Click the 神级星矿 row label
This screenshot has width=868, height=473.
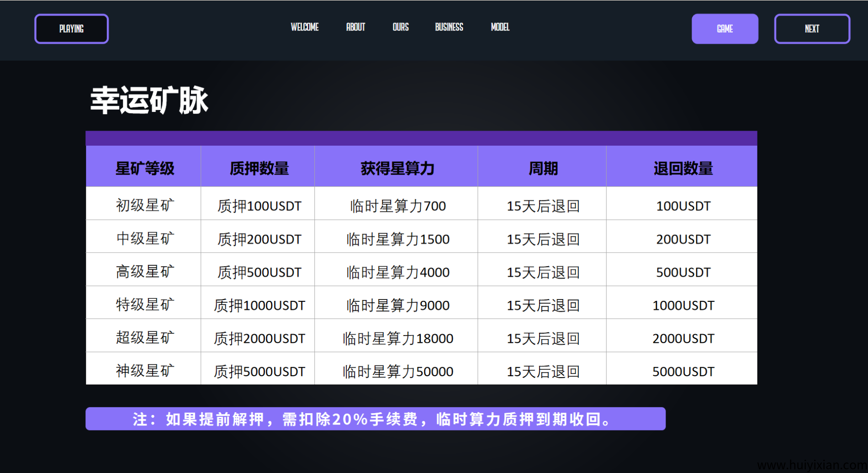tap(144, 371)
